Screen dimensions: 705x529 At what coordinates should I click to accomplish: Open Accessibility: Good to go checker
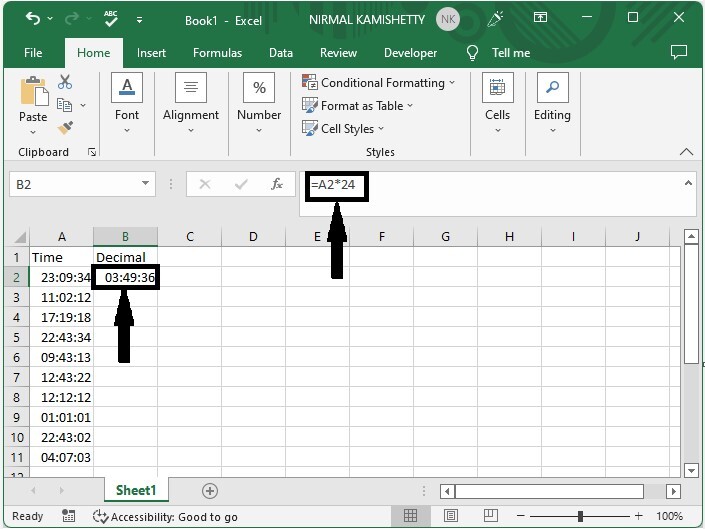click(165, 517)
